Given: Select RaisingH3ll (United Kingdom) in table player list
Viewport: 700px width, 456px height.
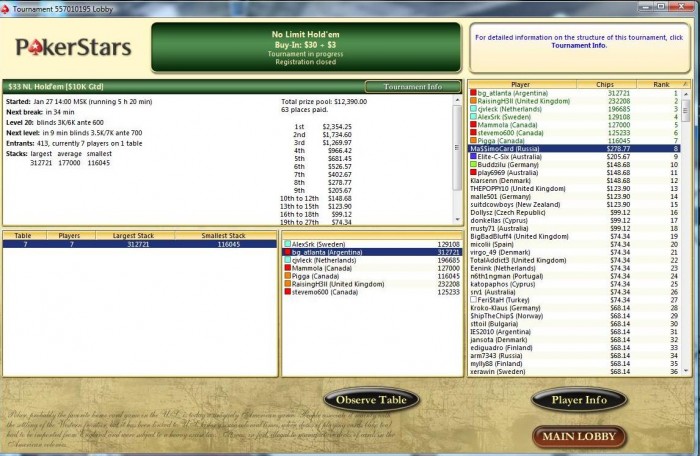Looking at the screenshot, I should click(x=372, y=284).
